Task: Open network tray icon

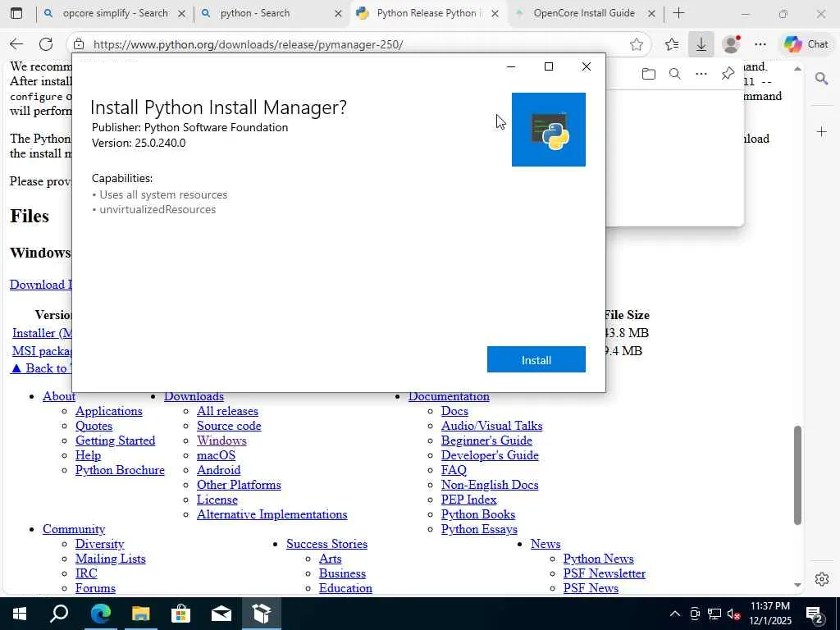Action: pyautogui.click(x=714, y=614)
